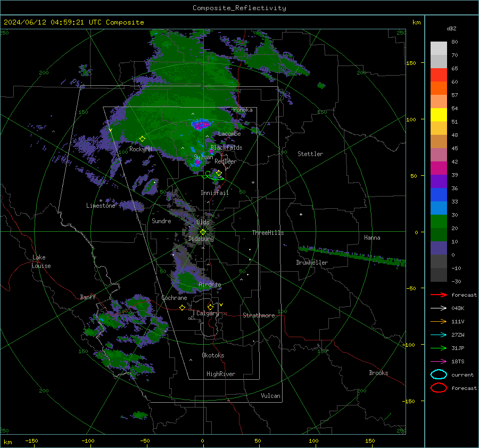Screen dimensions: 479x448
Task: Click the yellow 51 dBZ color swatch
Action: click(x=439, y=115)
